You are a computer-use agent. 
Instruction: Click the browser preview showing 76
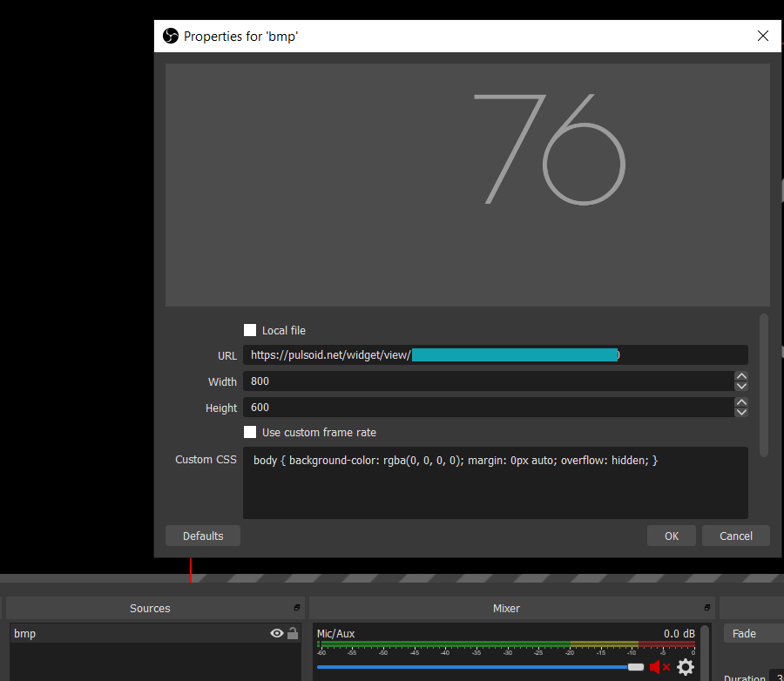[468, 185]
